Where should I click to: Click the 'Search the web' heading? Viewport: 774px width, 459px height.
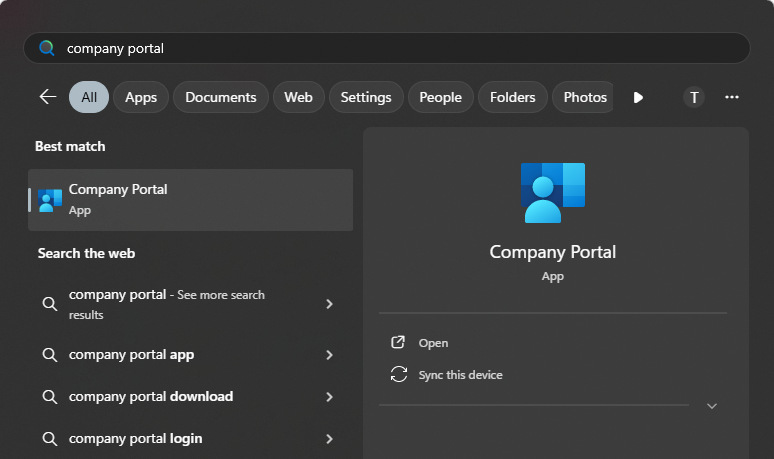pyautogui.click(x=86, y=253)
